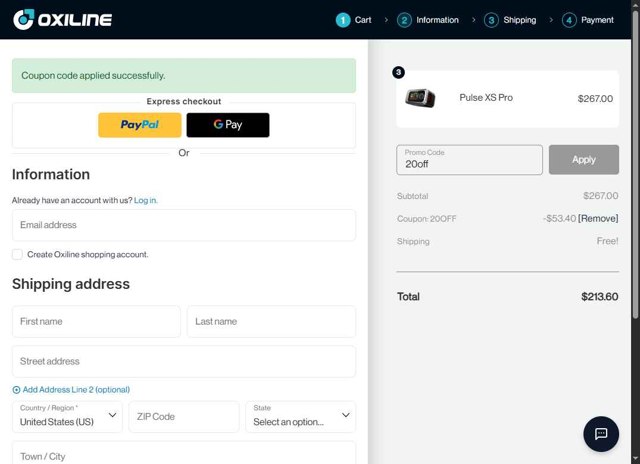Click the $267.00 subtotal amount
Screen dimensions: 640x464
600,196
